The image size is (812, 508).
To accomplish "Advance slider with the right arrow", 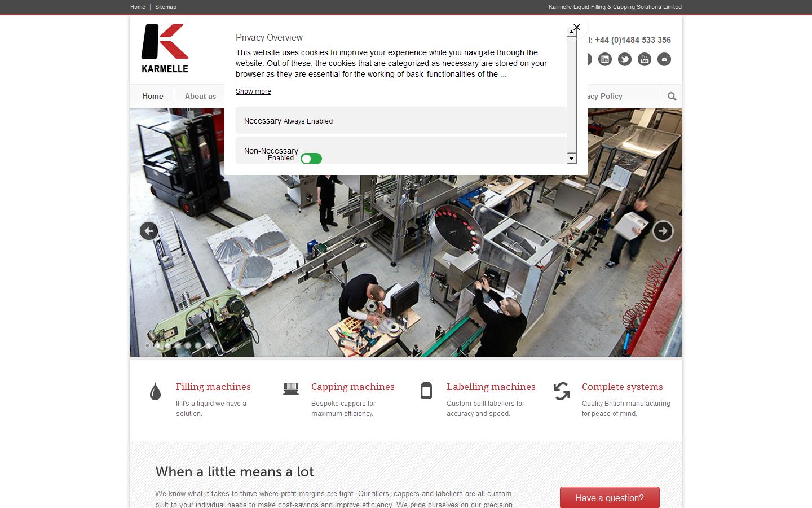I will point(663,231).
